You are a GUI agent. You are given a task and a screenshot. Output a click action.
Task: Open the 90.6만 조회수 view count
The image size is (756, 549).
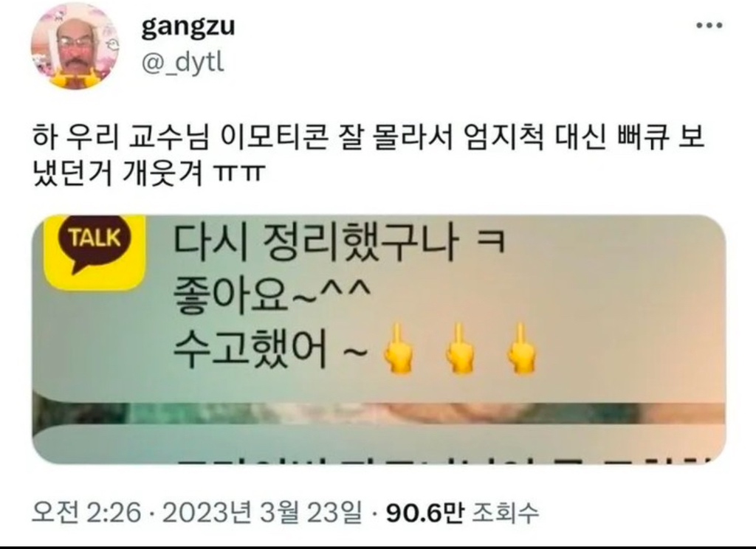click(x=462, y=512)
